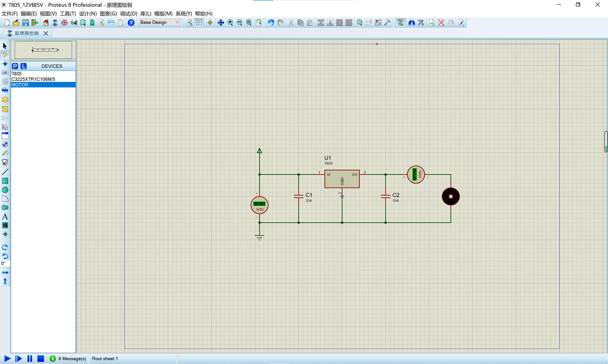The height and width of the screenshot is (364, 608).
Task: Click the Rotate Clockwise icon
Action: [x=5, y=247]
